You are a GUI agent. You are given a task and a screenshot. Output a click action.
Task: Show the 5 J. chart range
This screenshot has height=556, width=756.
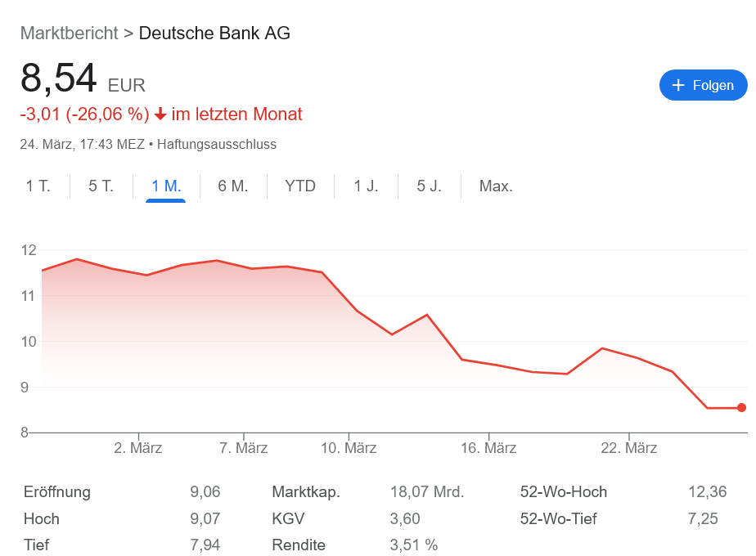point(429,186)
